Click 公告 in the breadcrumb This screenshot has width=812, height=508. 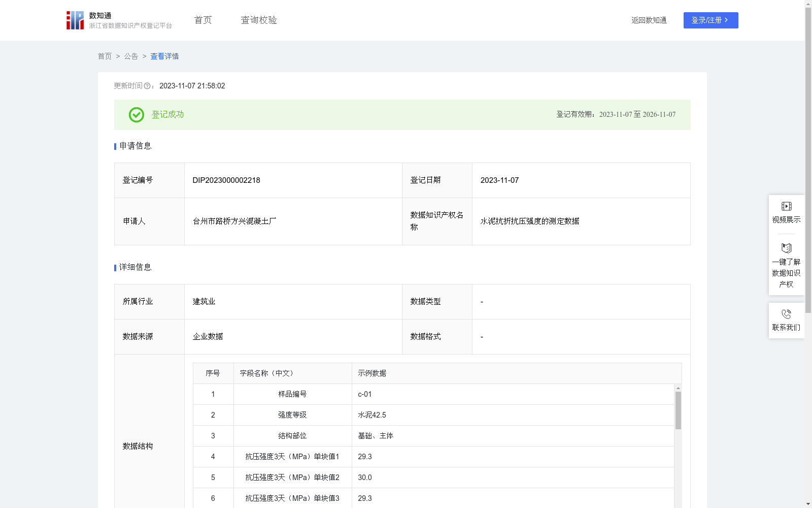point(131,56)
